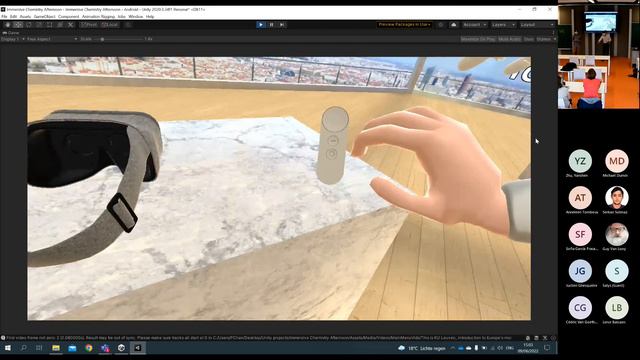Viewport: 640px width, 360px height.
Task: Open Windows taskbar search
Action: 24,348
